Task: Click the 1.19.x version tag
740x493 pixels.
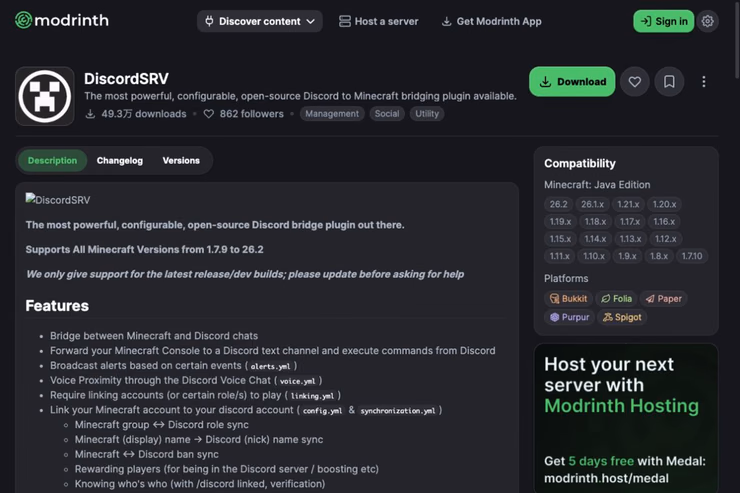Action: [x=560, y=222]
